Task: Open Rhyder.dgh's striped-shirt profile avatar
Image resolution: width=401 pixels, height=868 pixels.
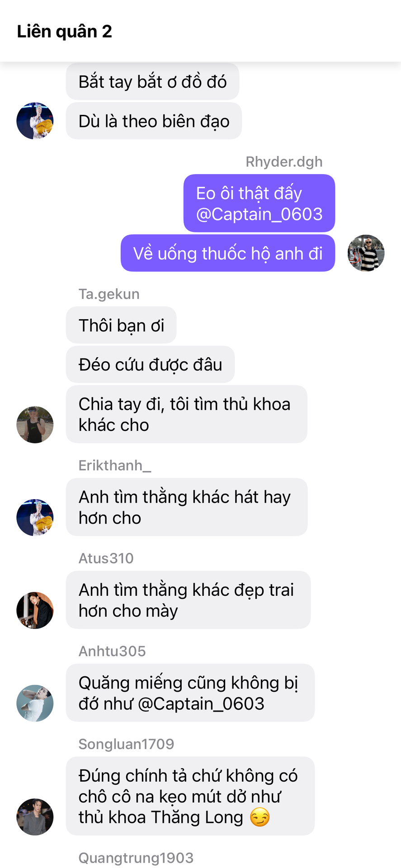Action: pyautogui.click(x=366, y=253)
